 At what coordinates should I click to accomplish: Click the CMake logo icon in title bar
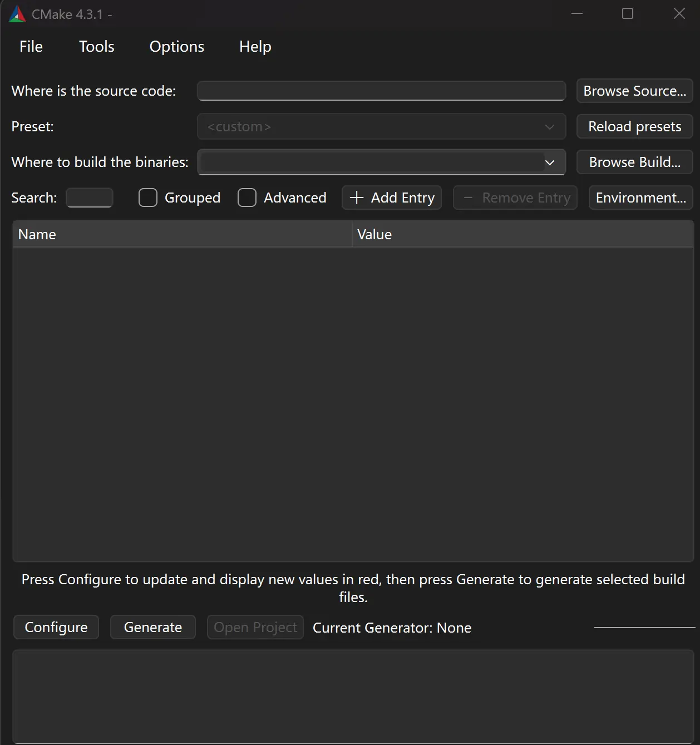click(x=17, y=14)
